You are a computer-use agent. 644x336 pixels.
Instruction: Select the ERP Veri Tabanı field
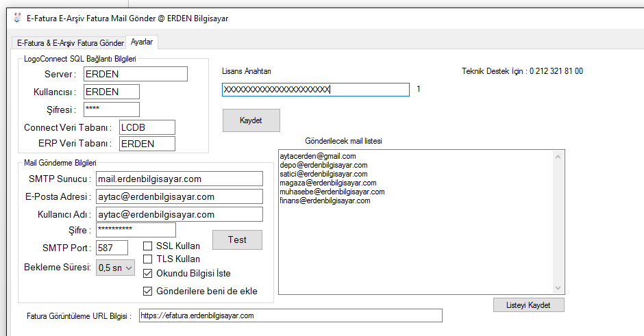(147, 144)
